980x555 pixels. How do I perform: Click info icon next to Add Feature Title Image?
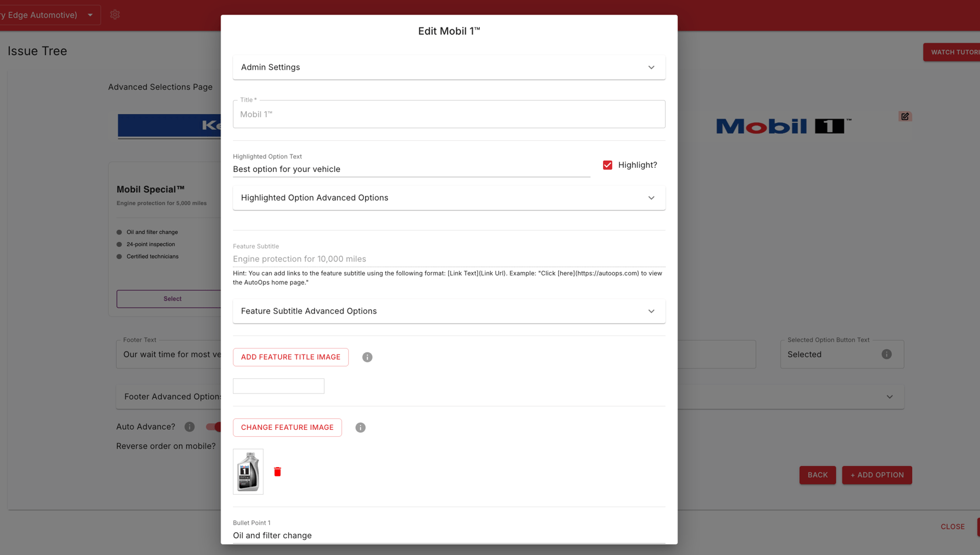367,357
